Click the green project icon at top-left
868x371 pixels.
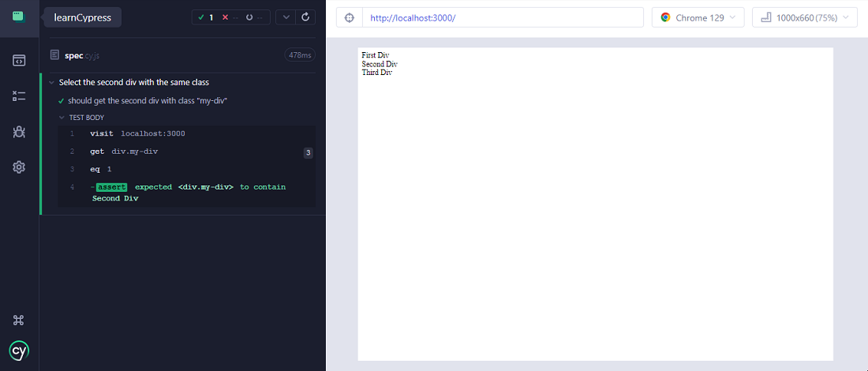(x=19, y=17)
